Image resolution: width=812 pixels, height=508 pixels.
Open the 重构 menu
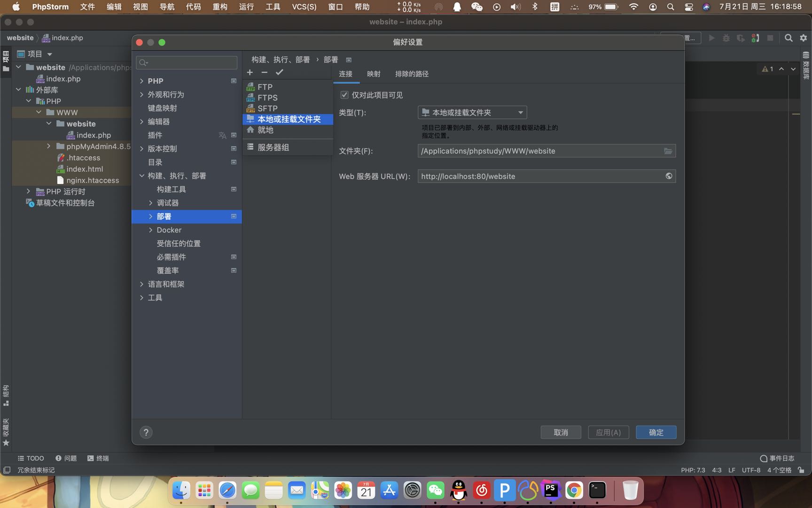pos(220,7)
